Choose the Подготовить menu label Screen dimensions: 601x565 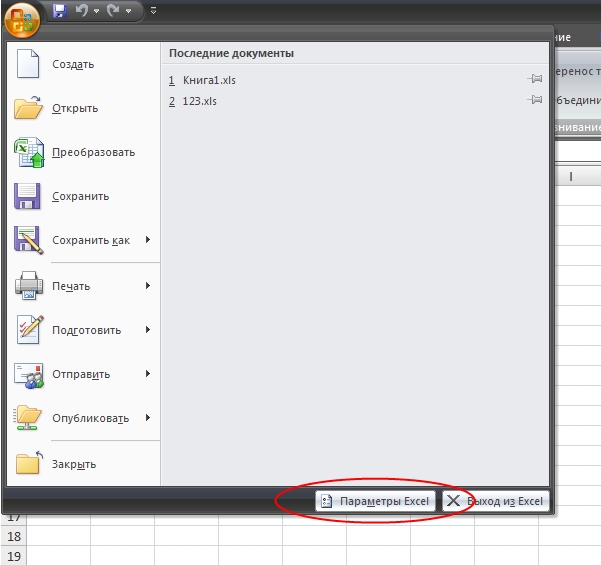click(x=87, y=330)
